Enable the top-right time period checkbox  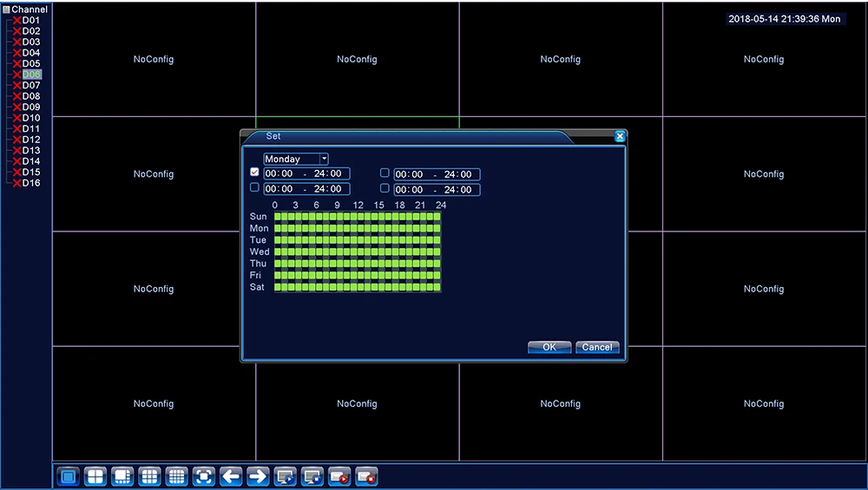tap(385, 173)
